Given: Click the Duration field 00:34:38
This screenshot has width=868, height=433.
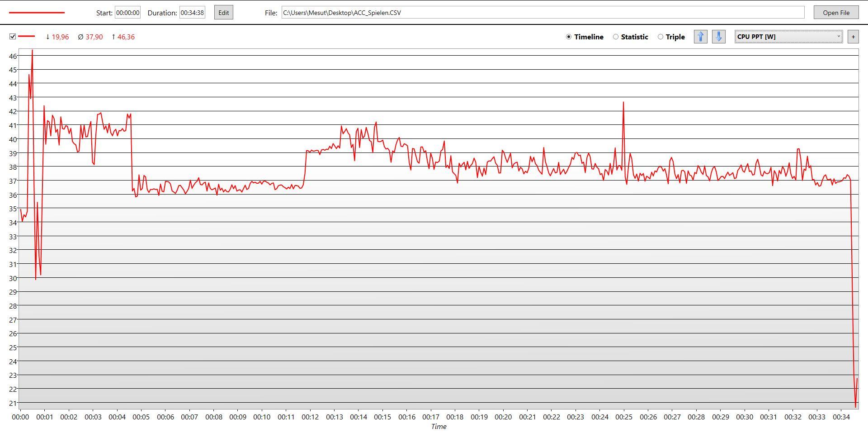Looking at the screenshot, I should point(192,13).
